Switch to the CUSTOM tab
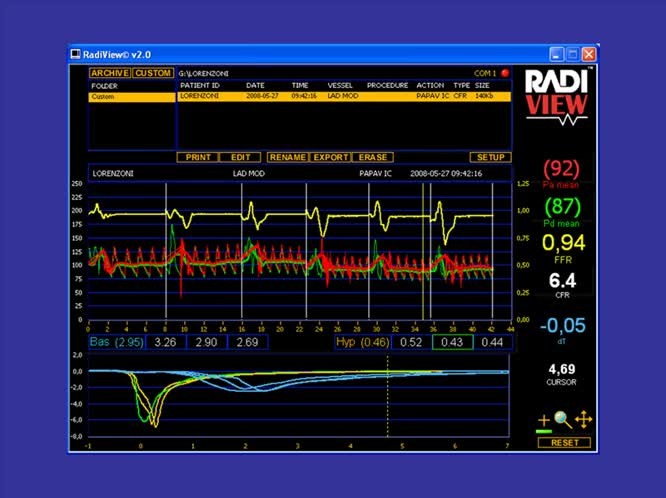 click(153, 73)
